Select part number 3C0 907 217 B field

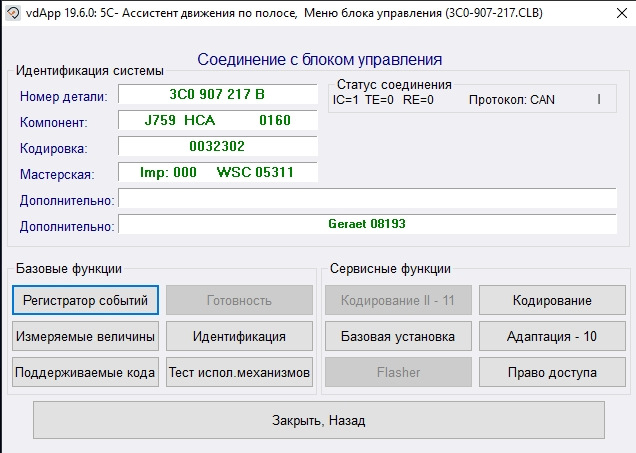[218, 94]
